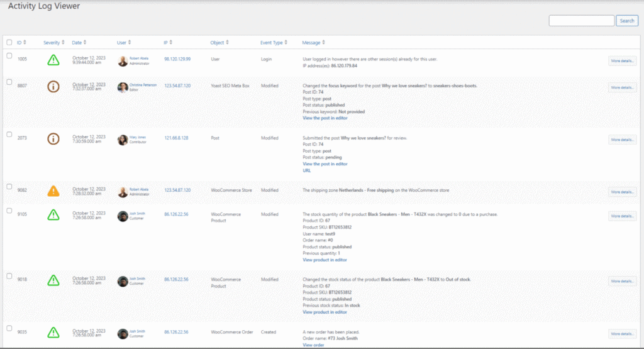Click the orange warning triangle for event 9082
The image size is (644, 349).
[53, 191]
